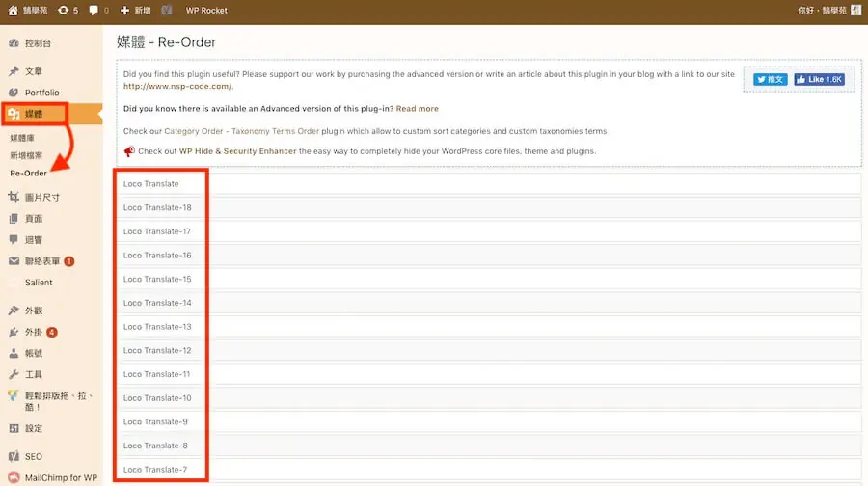This screenshot has height=486, width=868.
Task: Click the home site icon in admin bar
Action: pyautogui.click(x=14, y=10)
